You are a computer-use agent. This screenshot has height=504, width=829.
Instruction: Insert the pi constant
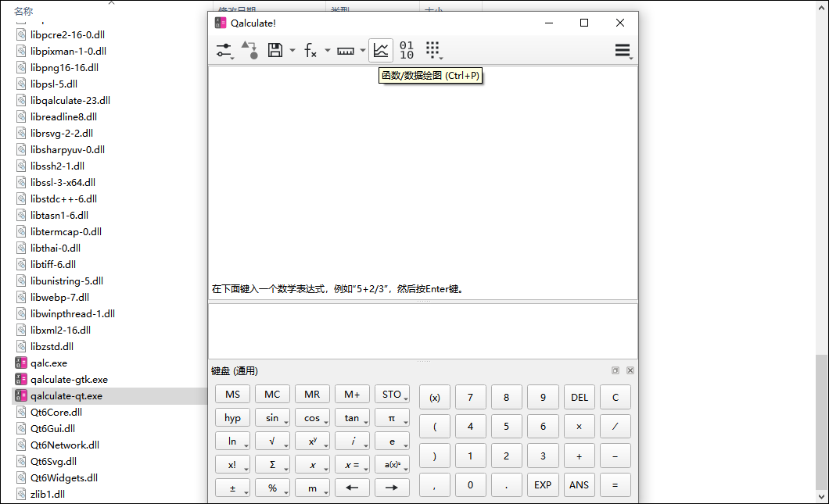pyautogui.click(x=392, y=418)
